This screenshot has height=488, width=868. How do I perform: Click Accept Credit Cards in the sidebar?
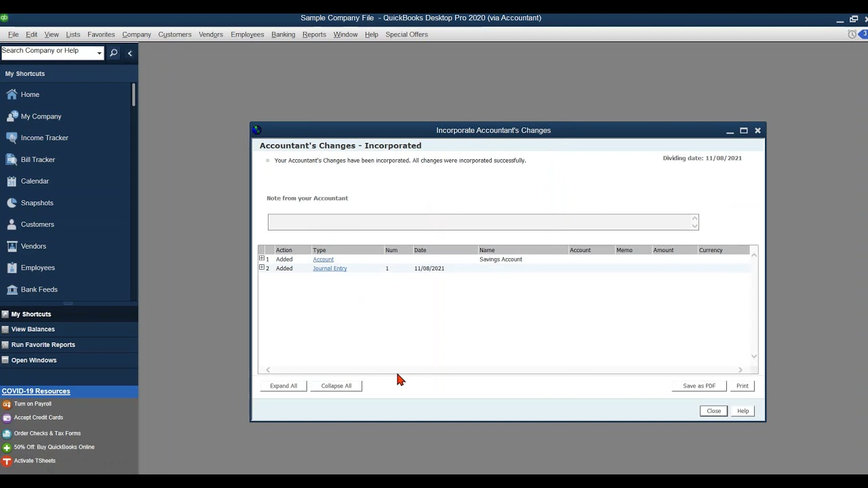(38, 418)
